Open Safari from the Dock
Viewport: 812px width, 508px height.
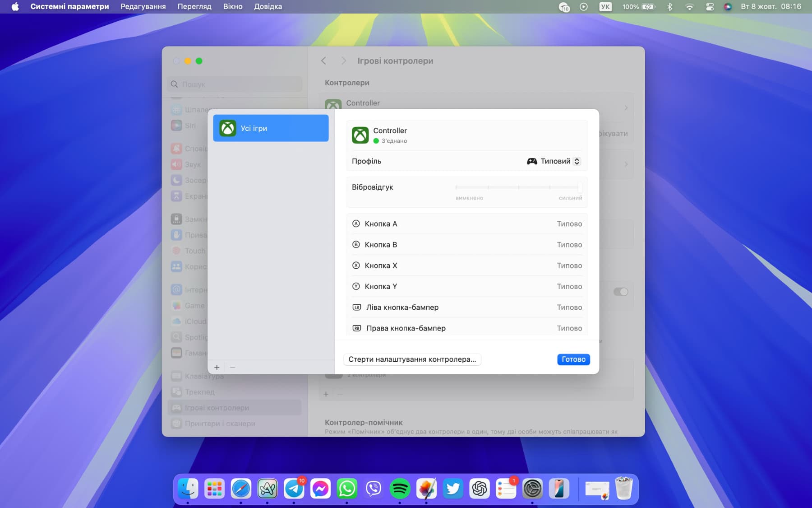(241, 489)
